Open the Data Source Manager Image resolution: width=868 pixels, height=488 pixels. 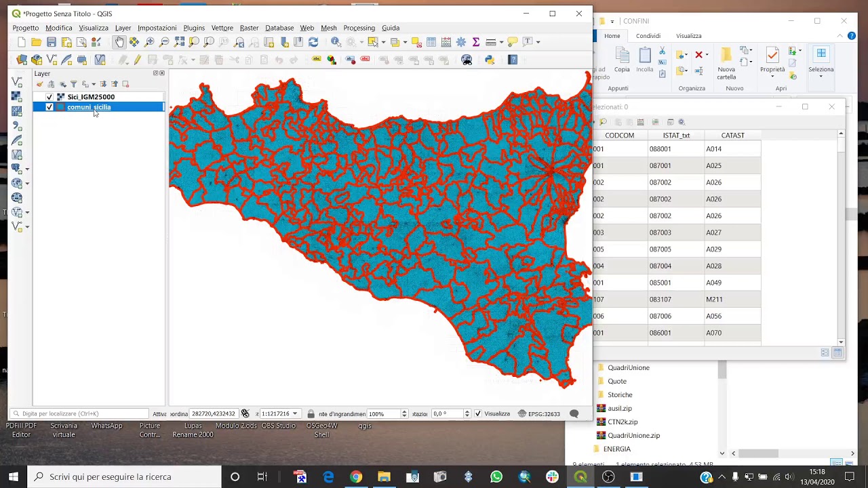(22, 60)
